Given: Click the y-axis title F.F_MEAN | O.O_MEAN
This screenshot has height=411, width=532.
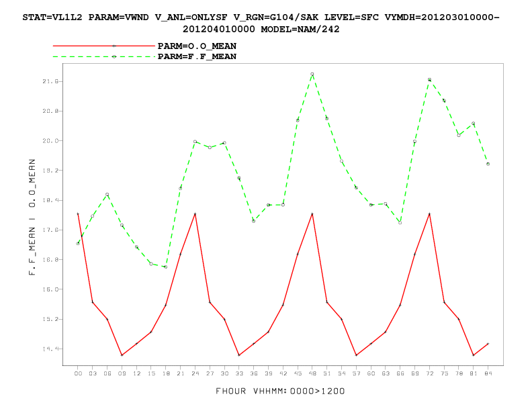Looking at the screenshot, I should 32,217.
